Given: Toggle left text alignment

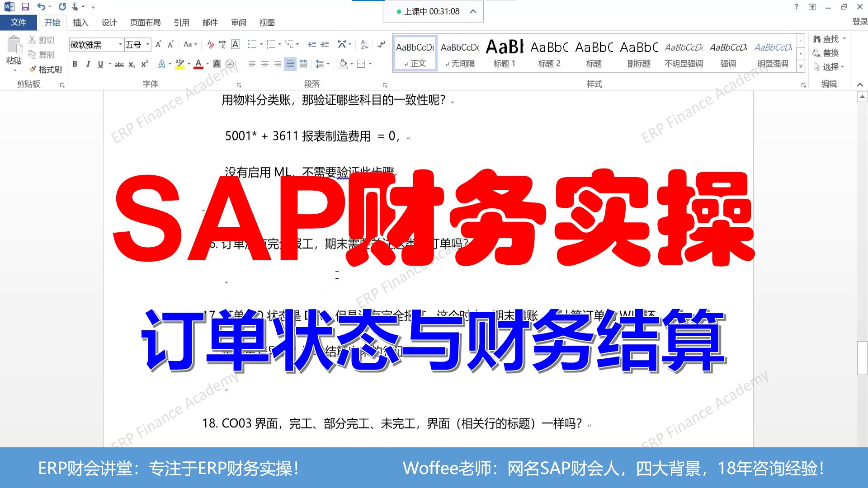Looking at the screenshot, I should [252, 64].
